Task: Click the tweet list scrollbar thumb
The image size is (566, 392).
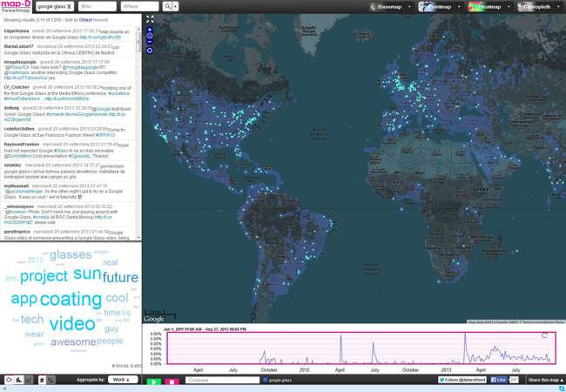Action: (138, 42)
